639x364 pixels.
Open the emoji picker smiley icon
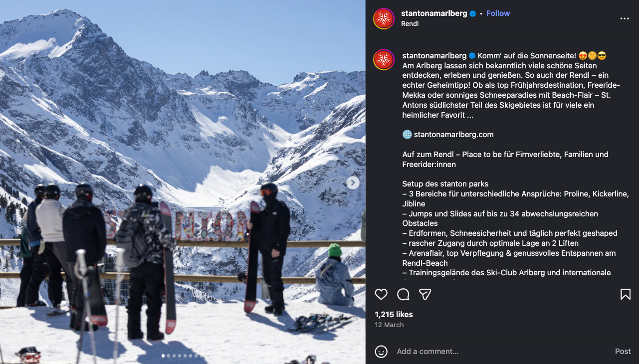[x=381, y=352]
